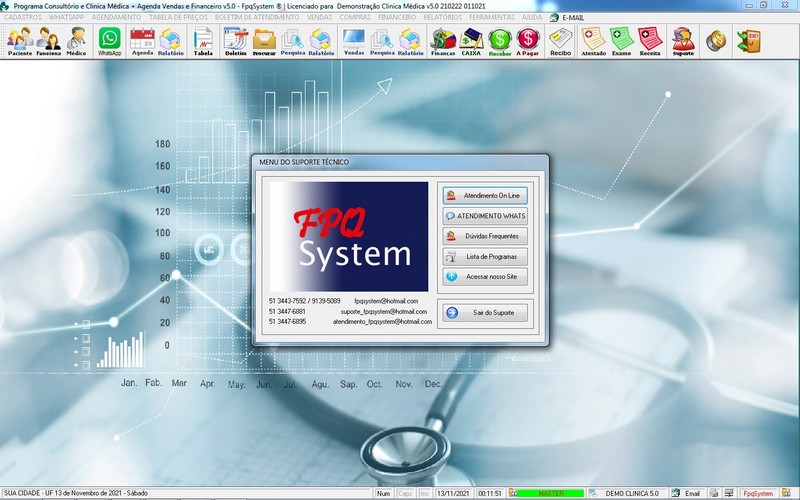
Task: Click the 13/11/2021 date in status bar
Action: tap(453, 493)
